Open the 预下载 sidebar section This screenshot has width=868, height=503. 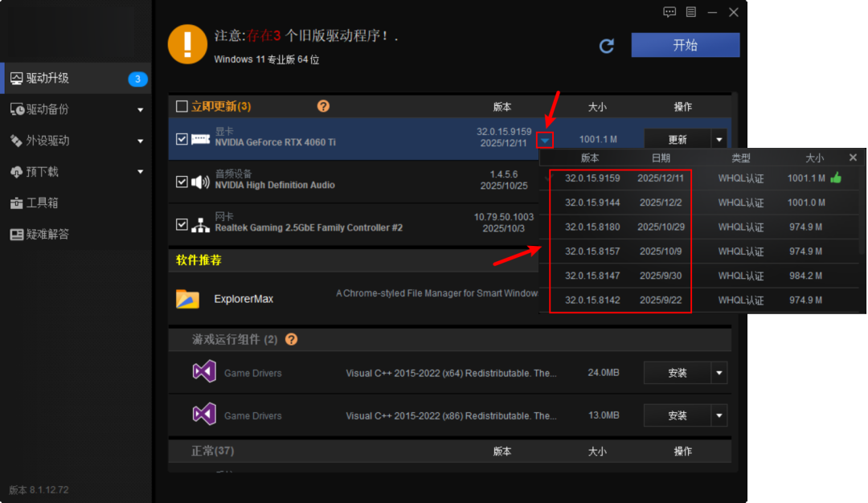tap(76, 172)
